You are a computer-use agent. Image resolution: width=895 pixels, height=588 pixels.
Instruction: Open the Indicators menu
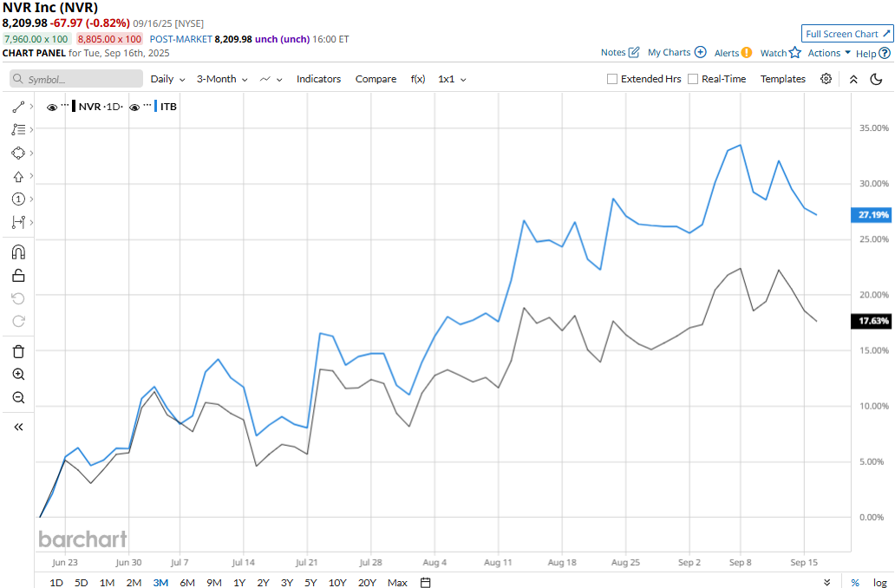pos(318,79)
